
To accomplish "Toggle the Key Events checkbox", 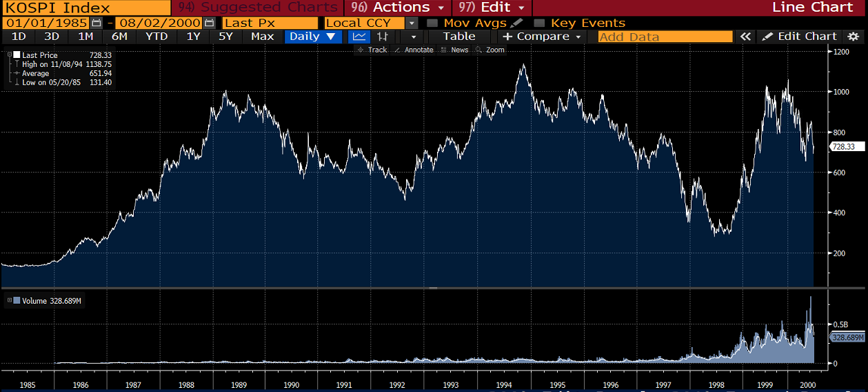I will tap(539, 23).
